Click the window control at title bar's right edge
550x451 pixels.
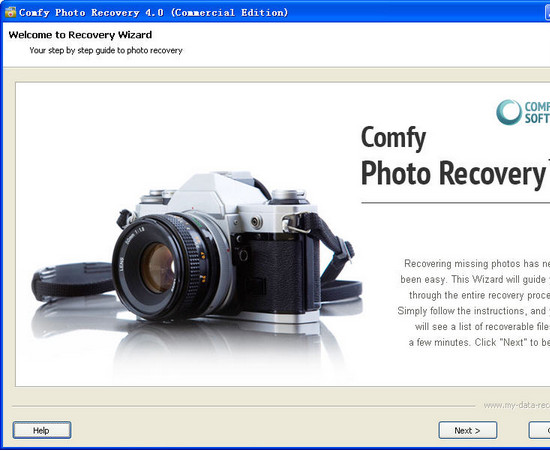coord(547,13)
